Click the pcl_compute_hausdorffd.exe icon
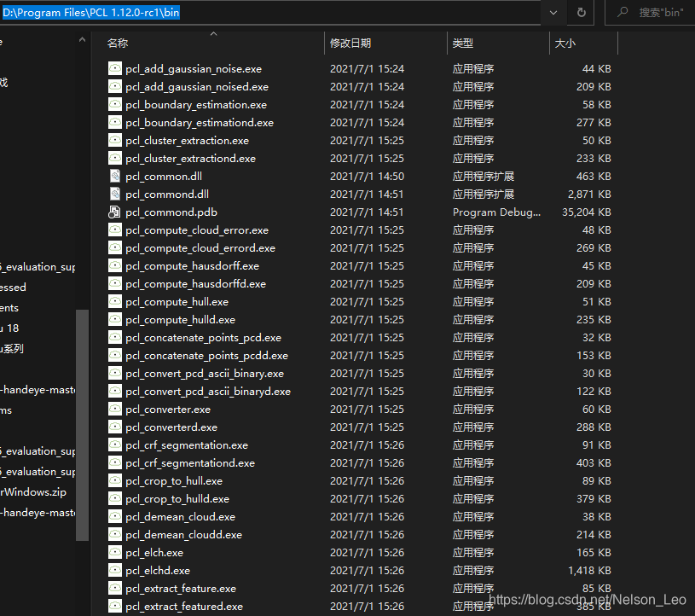The image size is (695, 616). [x=115, y=284]
